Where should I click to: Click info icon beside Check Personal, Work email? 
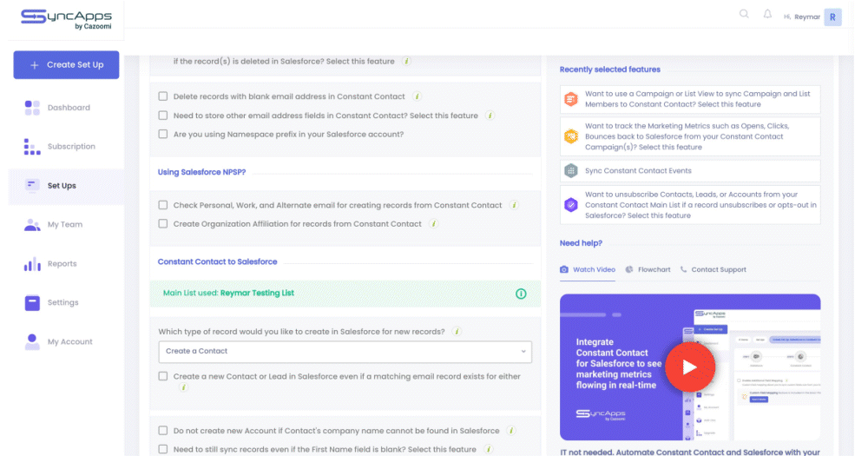(514, 205)
